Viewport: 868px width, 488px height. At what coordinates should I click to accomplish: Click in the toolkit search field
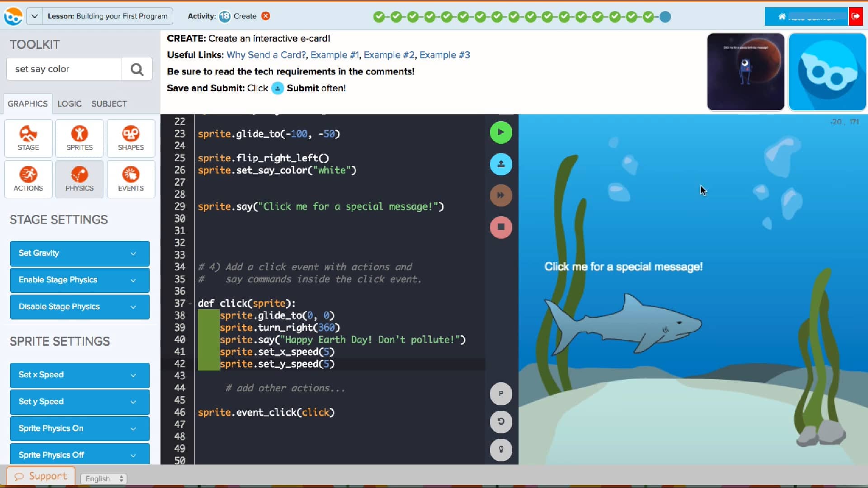(x=63, y=69)
